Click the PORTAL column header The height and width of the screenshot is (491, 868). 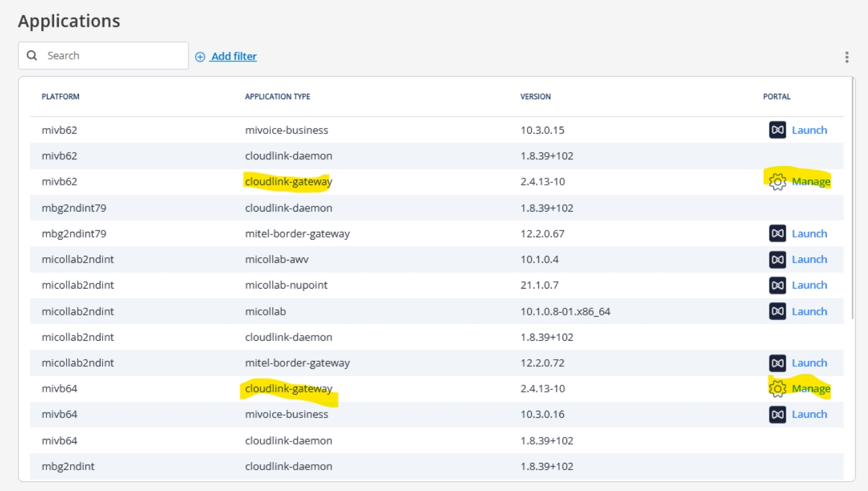(777, 97)
